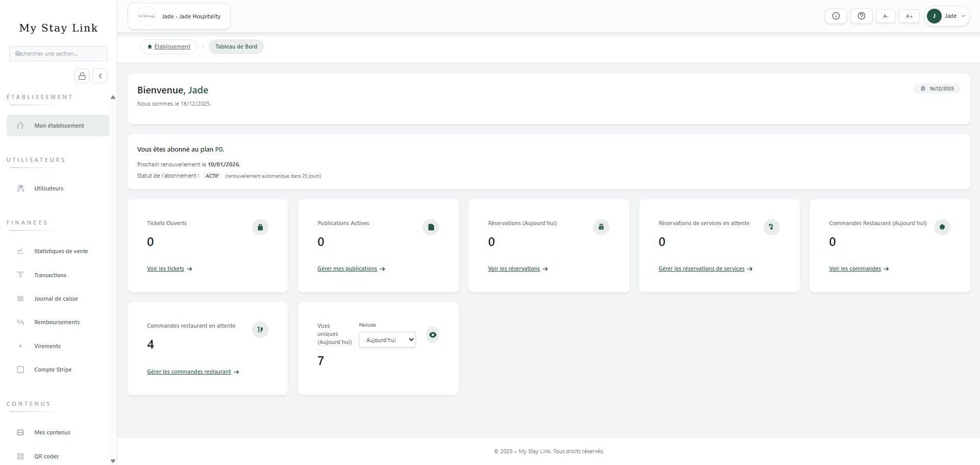The image size is (980, 465).
Task: Open the Jade user account menu
Action: click(x=946, y=16)
